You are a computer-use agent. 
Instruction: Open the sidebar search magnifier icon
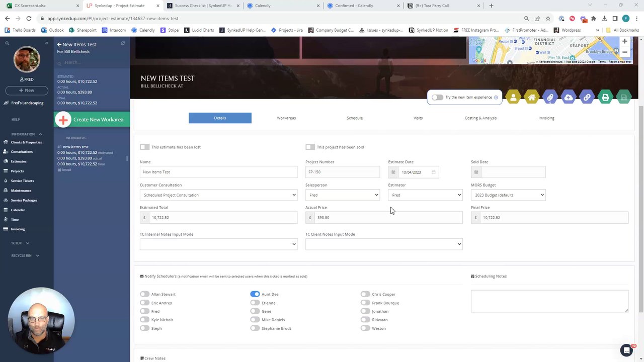tap(7, 43)
